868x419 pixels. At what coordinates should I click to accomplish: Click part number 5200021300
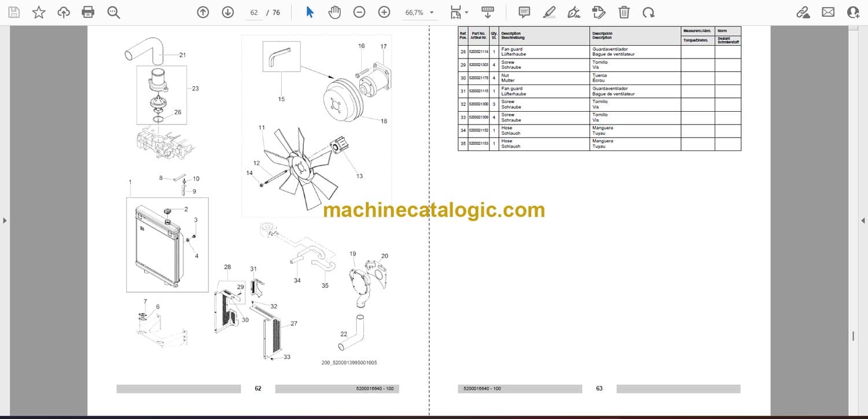[479, 104]
